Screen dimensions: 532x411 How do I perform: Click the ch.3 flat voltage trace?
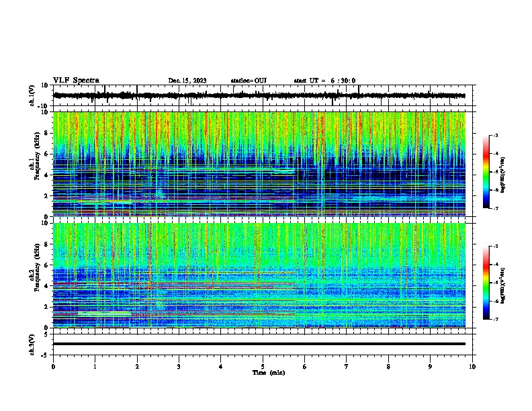click(x=259, y=344)
